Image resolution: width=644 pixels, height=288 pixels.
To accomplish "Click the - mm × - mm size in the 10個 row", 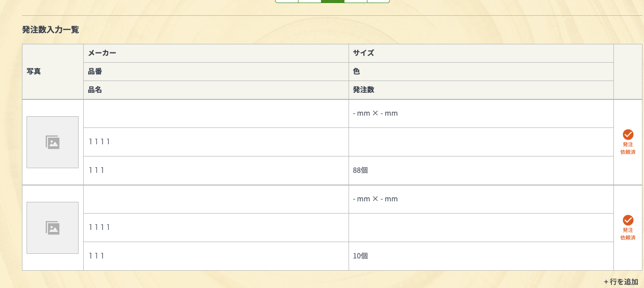I will (x=375, y=199).
